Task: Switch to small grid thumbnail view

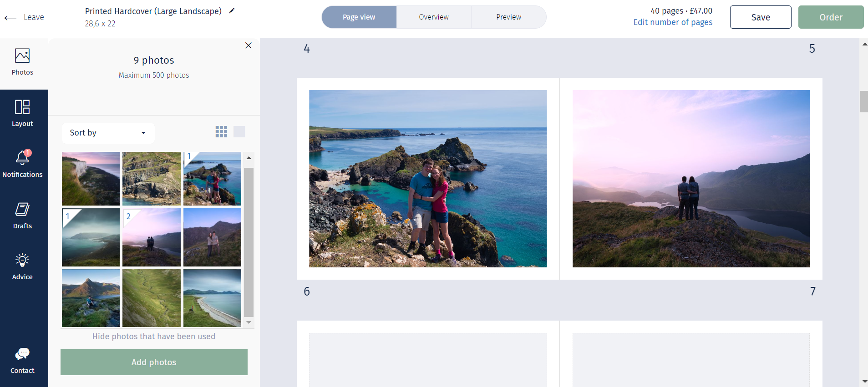Action: [221, 132]
